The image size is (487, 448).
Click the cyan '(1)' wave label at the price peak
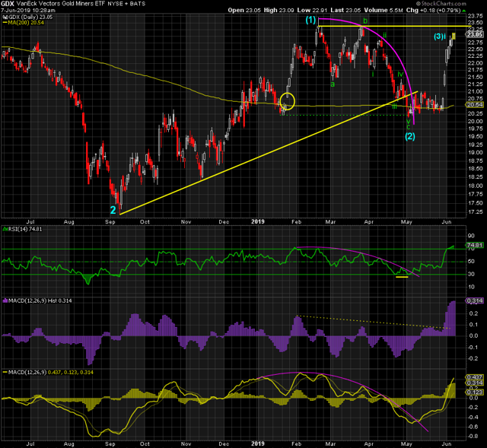[310, 20]
